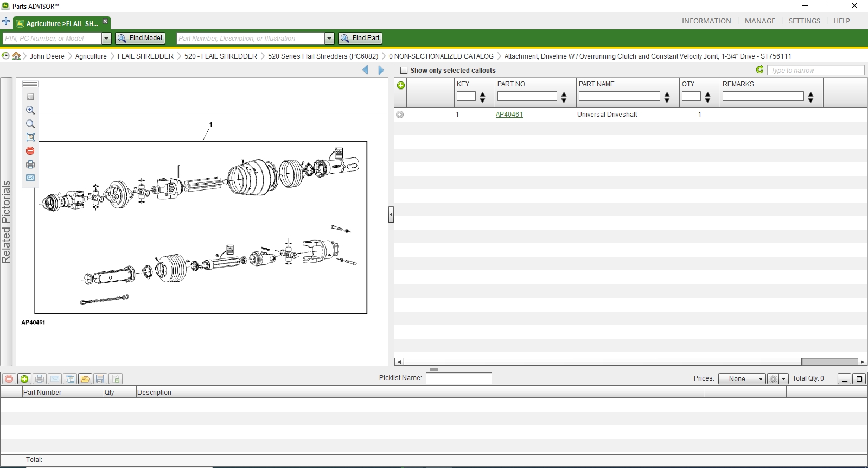This screenshot has height=468, width=868.
Task: Email the illustration with the envelope icon
Action: point(30,178)
